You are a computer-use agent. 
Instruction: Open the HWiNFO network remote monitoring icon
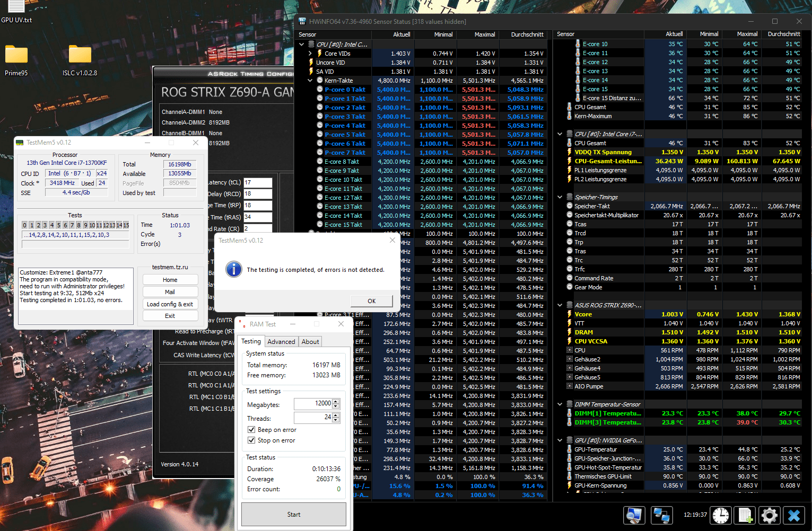point(661,515)
